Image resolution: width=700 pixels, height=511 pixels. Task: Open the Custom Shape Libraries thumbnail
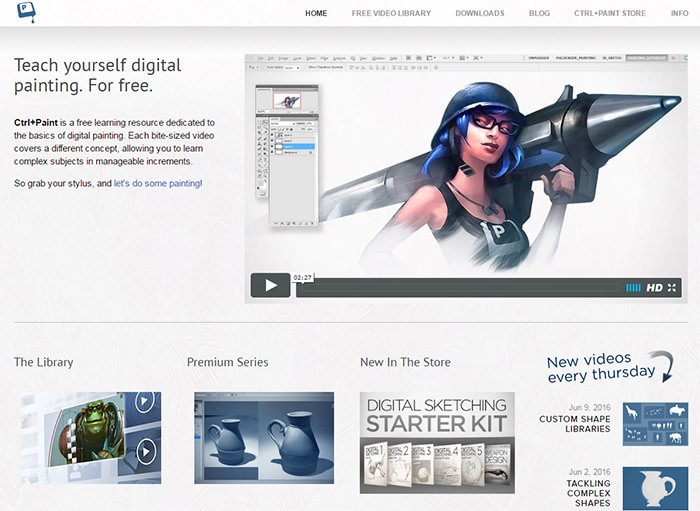pyautogui.click(x=655, y=424)
